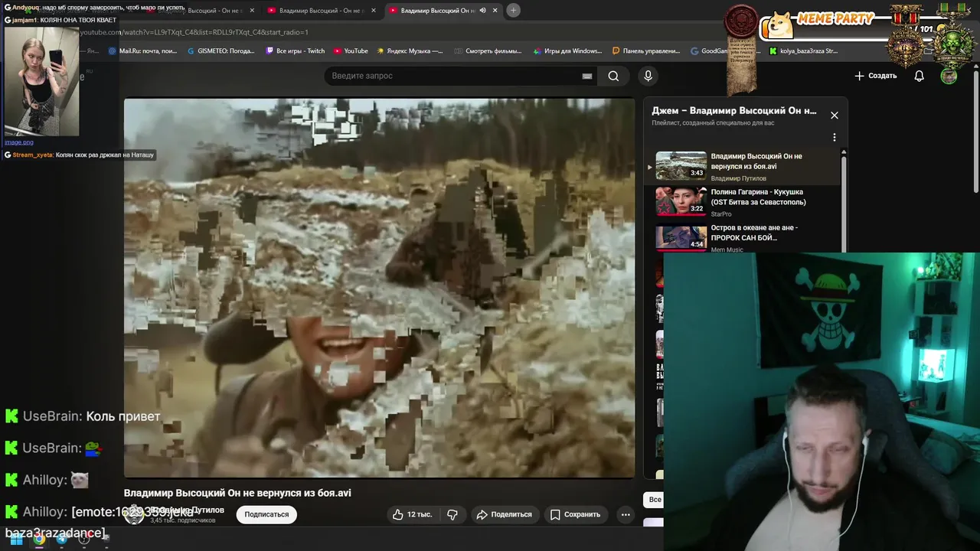Close the active 'Владимир Высоцкий' tab

pos(495,11)
